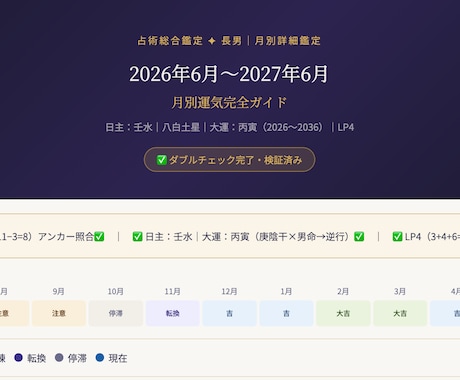
Task: Click the 現在 legend dot
Action: pyautogui.click(x=100, y=358)
